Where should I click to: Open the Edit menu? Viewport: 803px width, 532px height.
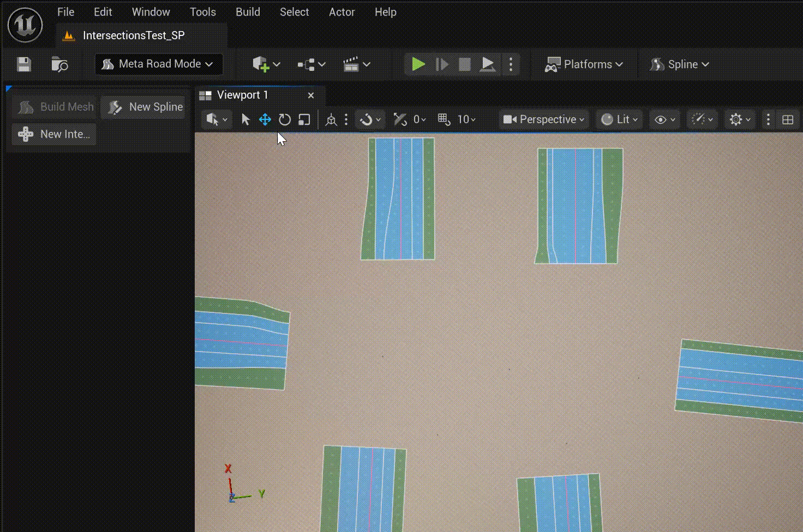tap(103, 12)
